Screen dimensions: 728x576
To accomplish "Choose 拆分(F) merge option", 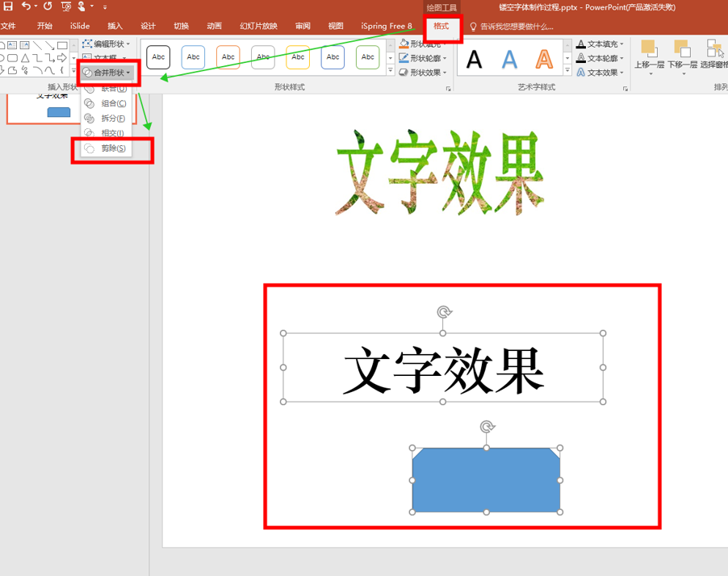I will (107, 119).
